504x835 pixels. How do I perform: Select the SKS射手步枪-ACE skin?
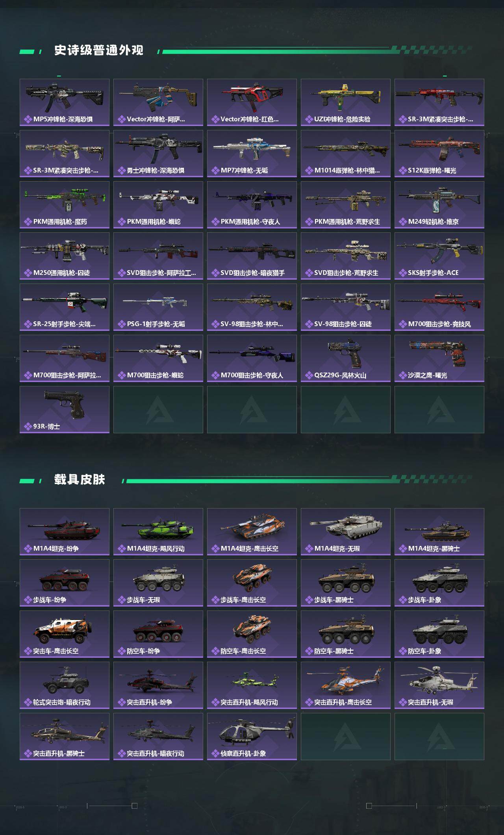pyautogui.click(x=439, y=256)
